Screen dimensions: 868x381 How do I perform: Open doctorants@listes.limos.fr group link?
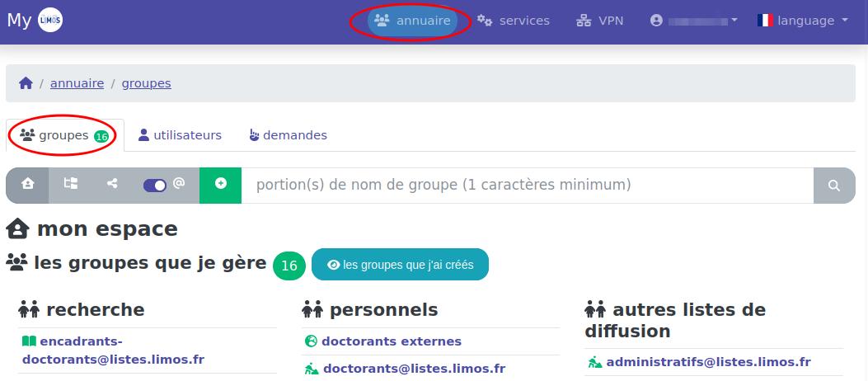coord(414,369)
